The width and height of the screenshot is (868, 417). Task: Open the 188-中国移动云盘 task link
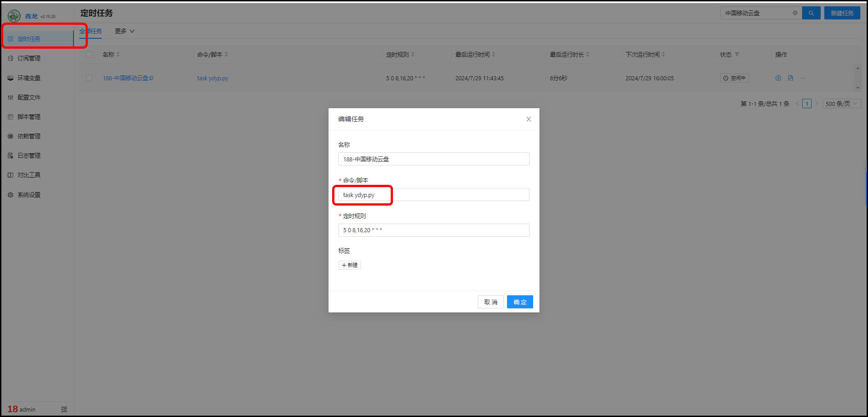point(126,78)
